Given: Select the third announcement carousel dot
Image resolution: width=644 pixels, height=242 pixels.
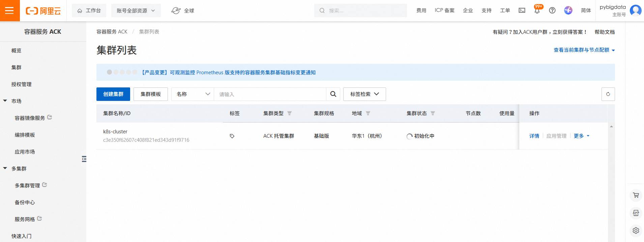Looking at the screenshot, I should [x=122, y=72].
